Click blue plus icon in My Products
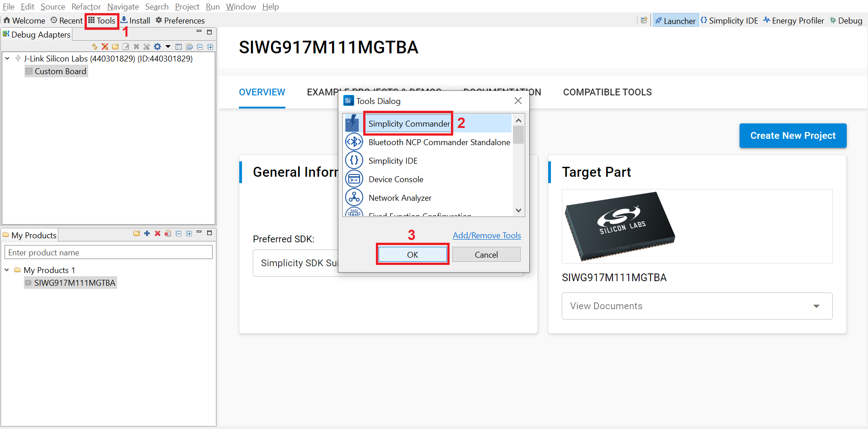 pos(147,233)
